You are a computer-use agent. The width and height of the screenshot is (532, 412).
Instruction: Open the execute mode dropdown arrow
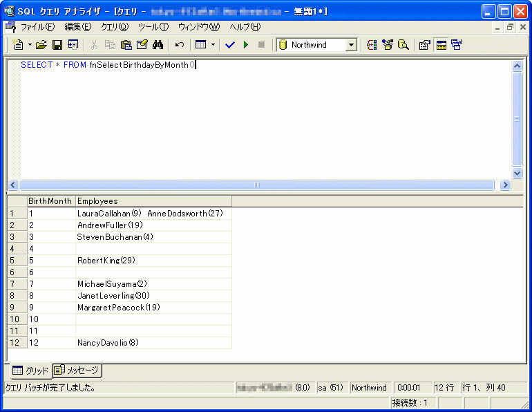(213, 45)
